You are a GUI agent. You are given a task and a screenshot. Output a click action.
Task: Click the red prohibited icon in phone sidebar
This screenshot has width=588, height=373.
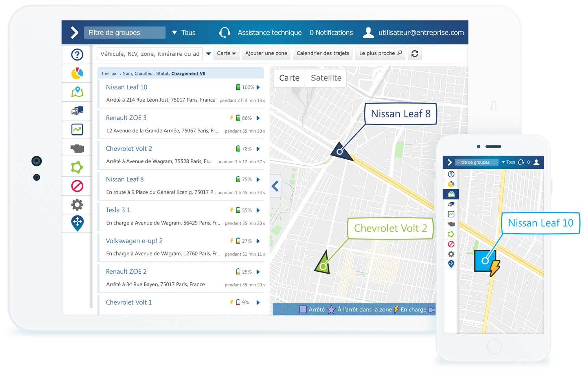[x=451, y=244]
